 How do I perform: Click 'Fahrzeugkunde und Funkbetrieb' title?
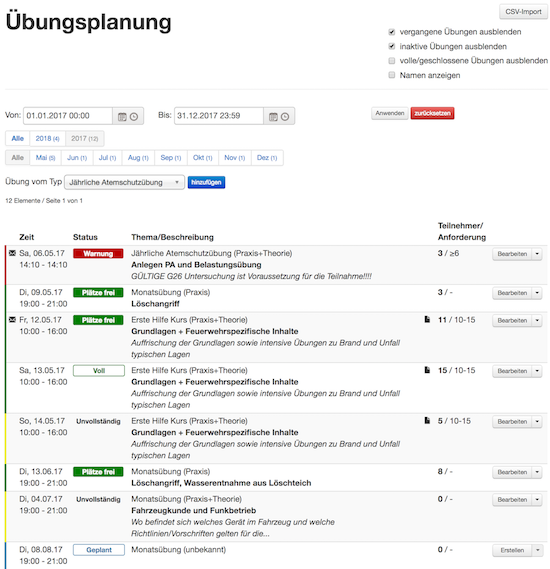pos(194,510)
